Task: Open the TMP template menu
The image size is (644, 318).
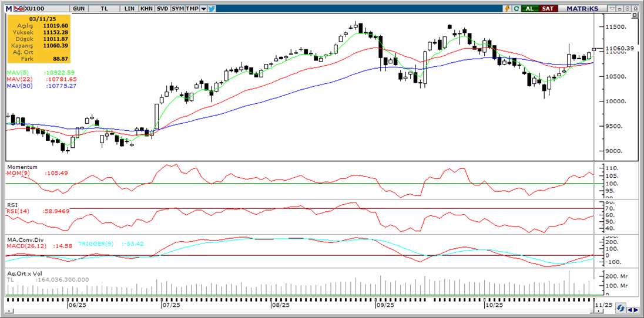Action: [192, 9]
